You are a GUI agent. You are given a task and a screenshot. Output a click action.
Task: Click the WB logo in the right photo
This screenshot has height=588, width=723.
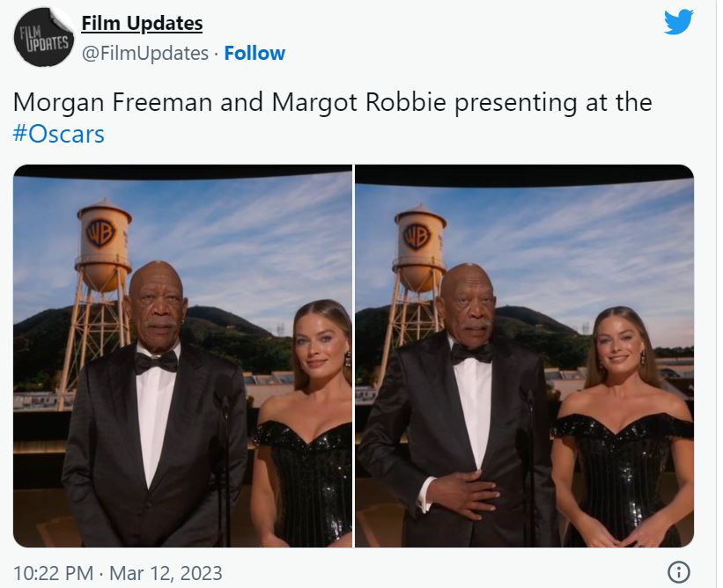pyautogui.click(x=416, y=236)
